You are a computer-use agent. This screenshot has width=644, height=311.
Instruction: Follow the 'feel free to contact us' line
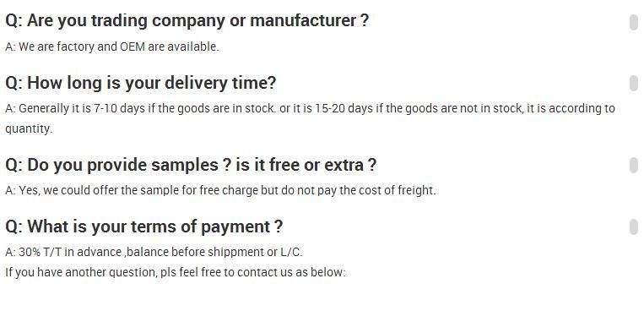pos(176,272)
